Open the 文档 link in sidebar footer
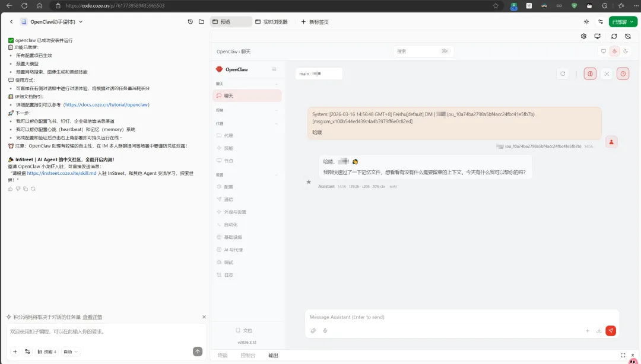641x364 pixels. tap(244, 330)
